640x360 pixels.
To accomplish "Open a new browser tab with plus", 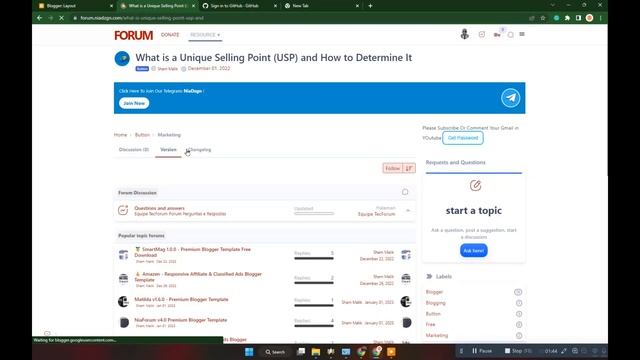I will (370, 6).
